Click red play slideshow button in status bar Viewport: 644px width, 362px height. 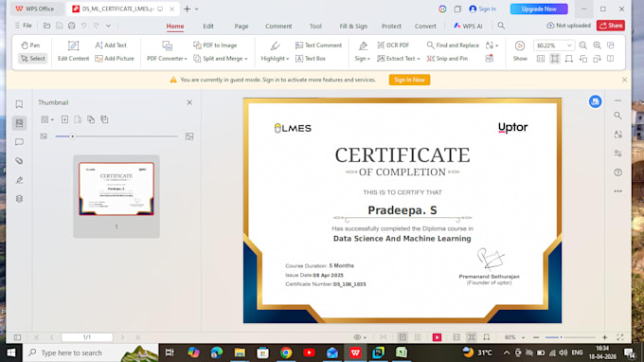(437, 337)
